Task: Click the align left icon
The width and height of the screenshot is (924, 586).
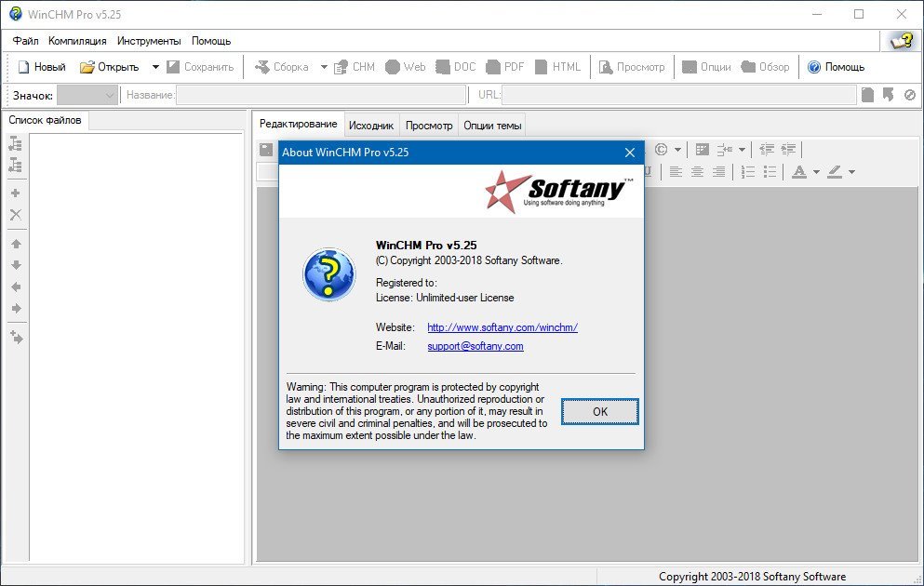Action: click(x=676, y=172)
